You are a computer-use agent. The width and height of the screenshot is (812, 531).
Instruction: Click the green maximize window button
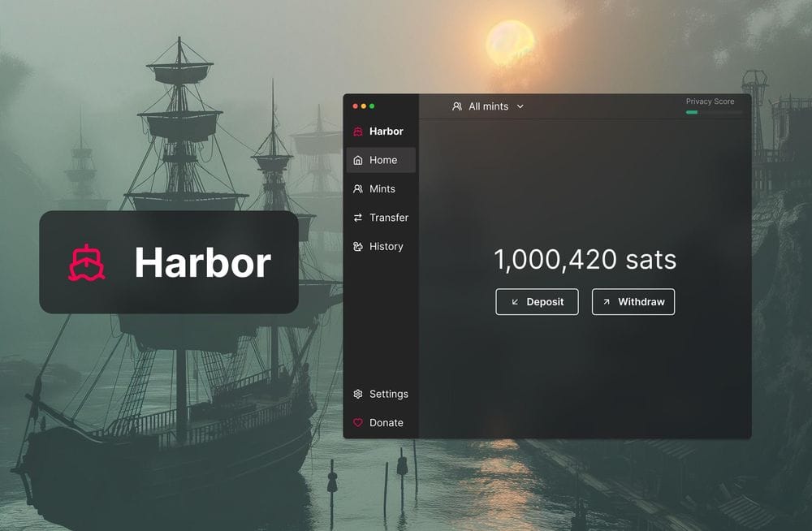[372, 106]
